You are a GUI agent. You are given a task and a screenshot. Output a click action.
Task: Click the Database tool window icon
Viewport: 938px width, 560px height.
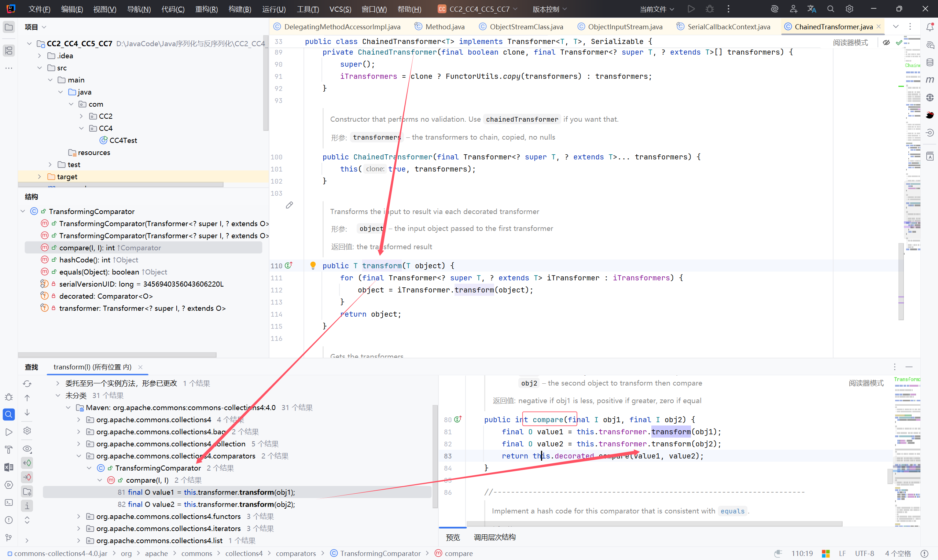[930, 62]
